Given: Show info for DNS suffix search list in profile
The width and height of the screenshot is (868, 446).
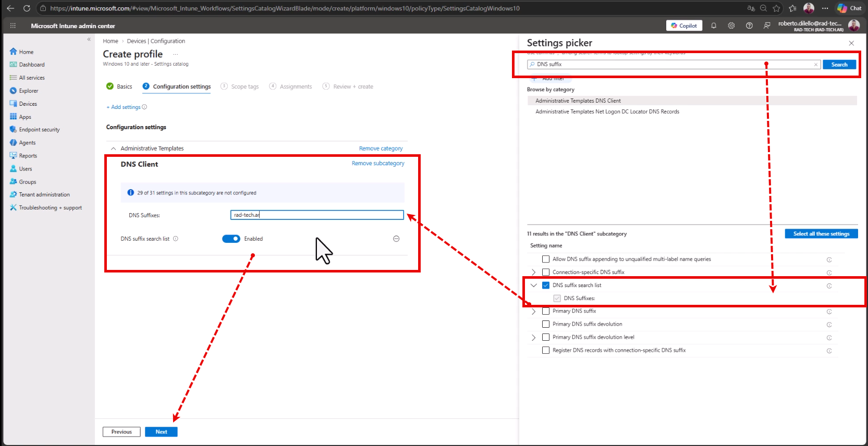Looking at the screenshot, I should (x=176, y=239).
